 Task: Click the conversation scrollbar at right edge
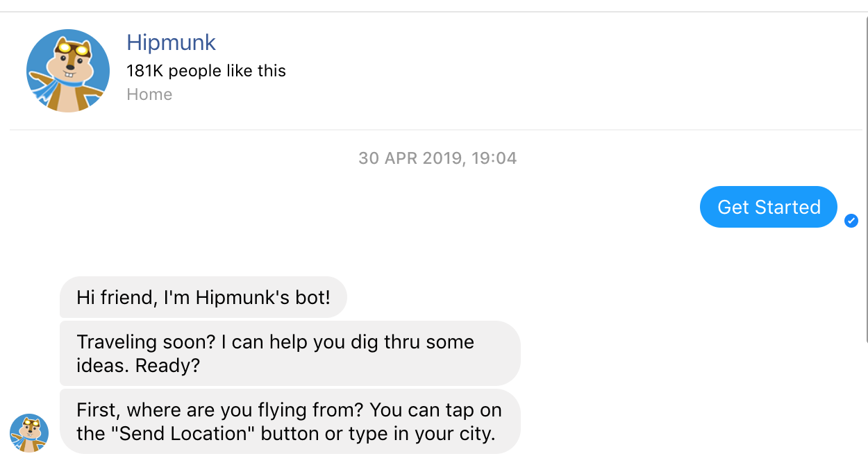coord(865,178)
